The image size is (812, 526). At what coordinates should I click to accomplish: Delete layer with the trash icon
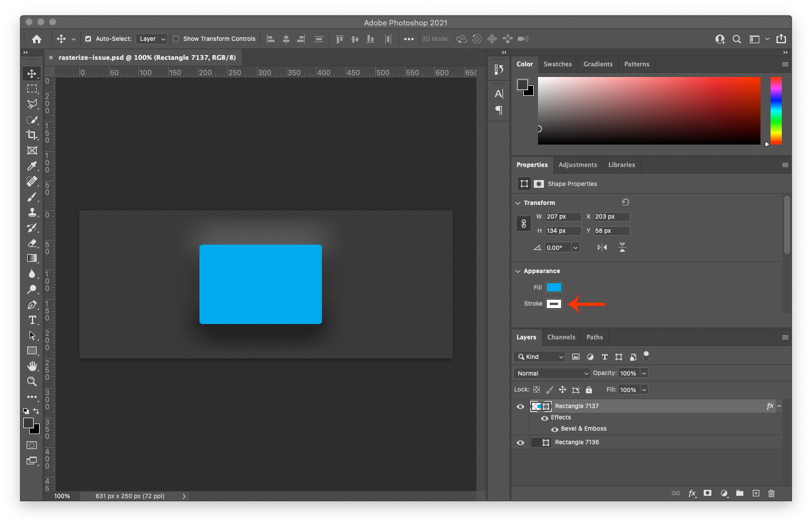click(x=771, y=493)
